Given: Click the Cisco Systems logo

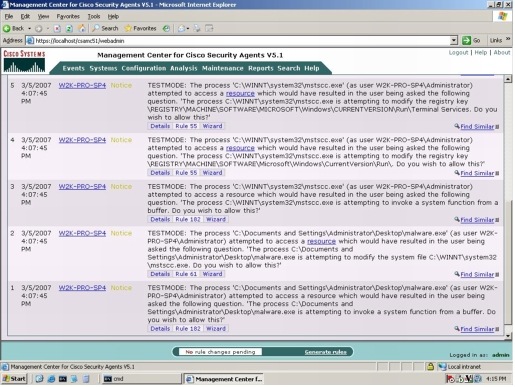Looking at the screenshot, I should tap(24, 61).
